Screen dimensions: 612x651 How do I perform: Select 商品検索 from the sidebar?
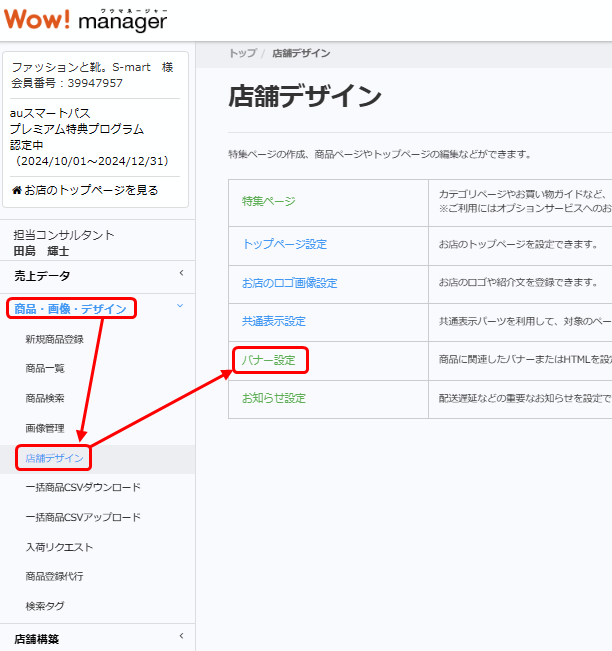(x=45, y=398)
